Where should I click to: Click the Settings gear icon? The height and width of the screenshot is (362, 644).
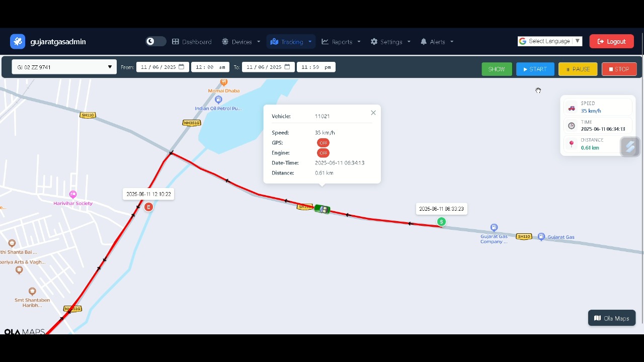(373, 42)
